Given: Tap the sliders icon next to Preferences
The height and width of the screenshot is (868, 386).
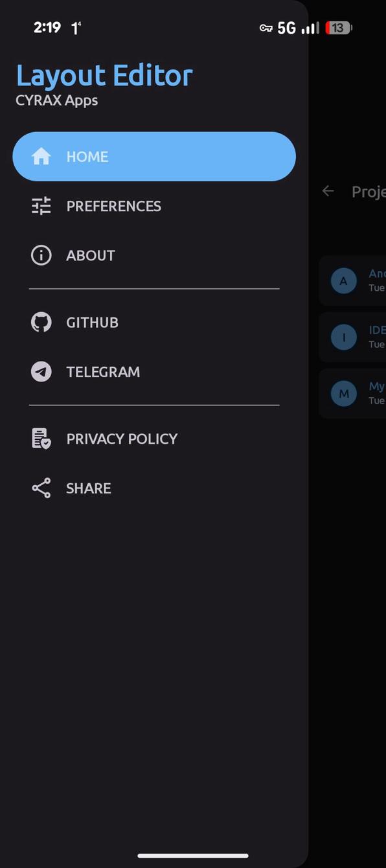Looking at the screenshot, I should click(x=41, y=206).
